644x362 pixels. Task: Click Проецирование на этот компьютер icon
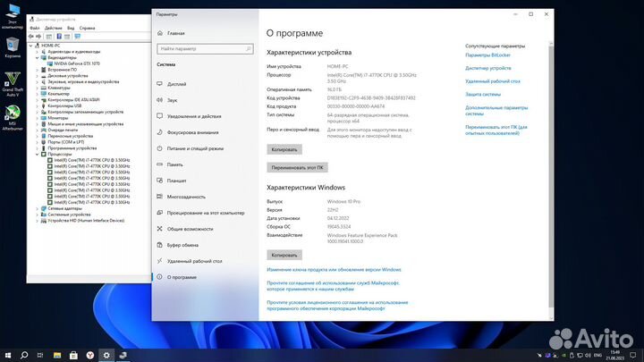click(x=159, y=213)
